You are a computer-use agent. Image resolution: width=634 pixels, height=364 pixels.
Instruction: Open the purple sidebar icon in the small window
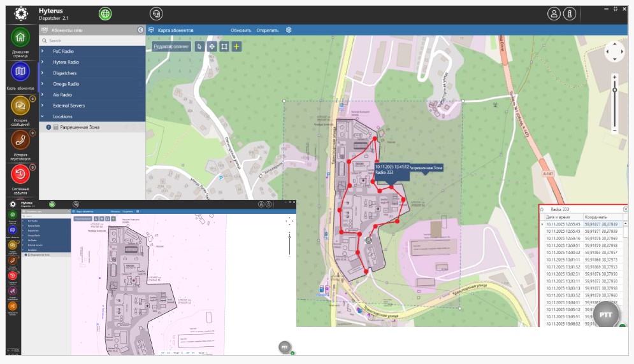click(x=13, y=291)
